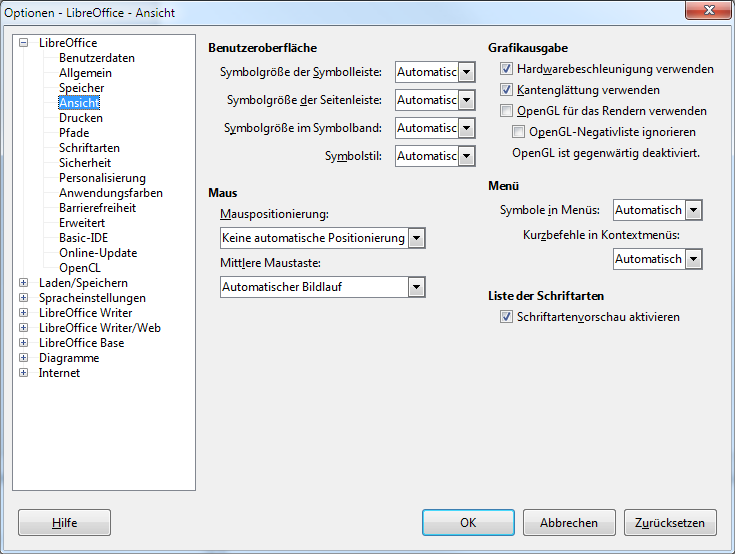Collapse the LibreOffice tree node
The width and height of the screenshot is (735, 554).
[x=23, y=43]
